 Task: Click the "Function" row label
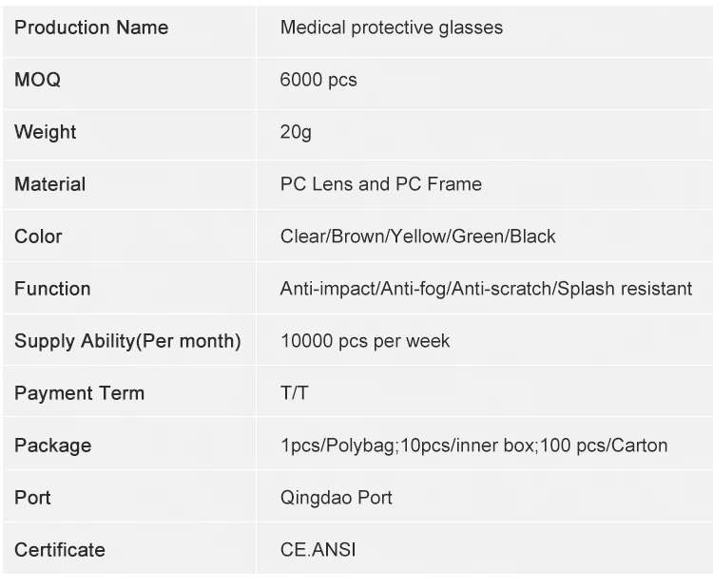coord(52,289)
